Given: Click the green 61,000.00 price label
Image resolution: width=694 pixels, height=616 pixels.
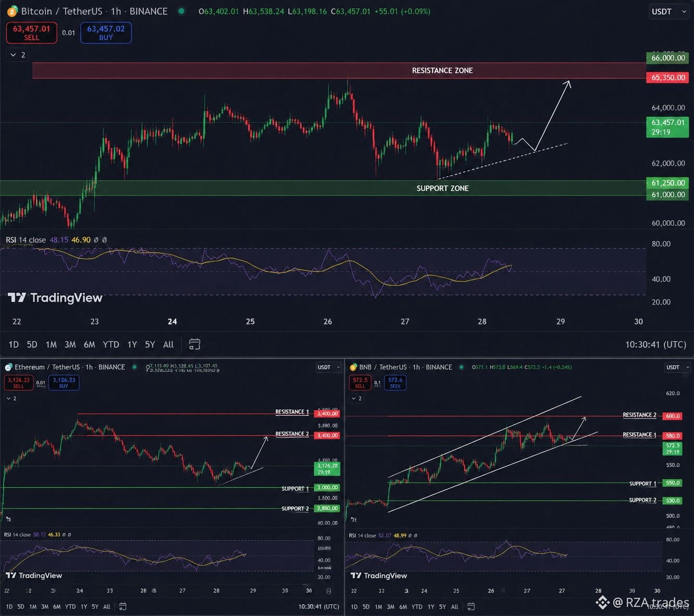Looking at the screenshot, I should point(668,195).
